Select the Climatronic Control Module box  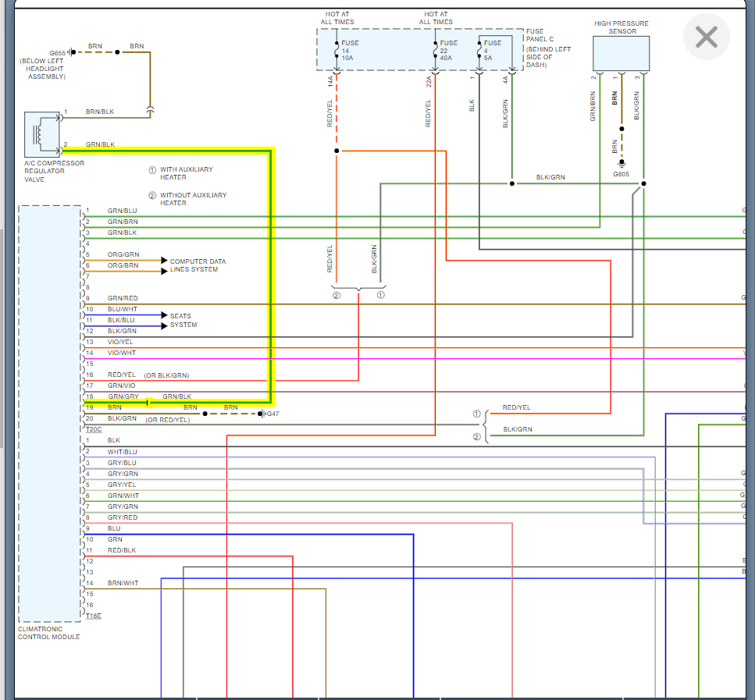pos(50,414)
